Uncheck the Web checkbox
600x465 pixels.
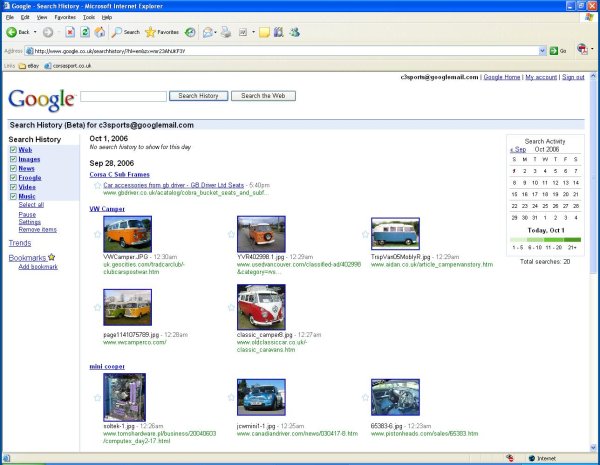coord(13,150)
